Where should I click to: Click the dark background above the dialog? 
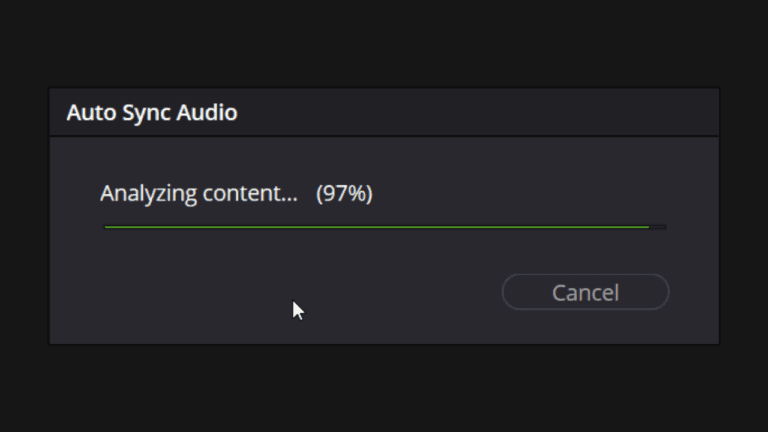click(384, 45)
